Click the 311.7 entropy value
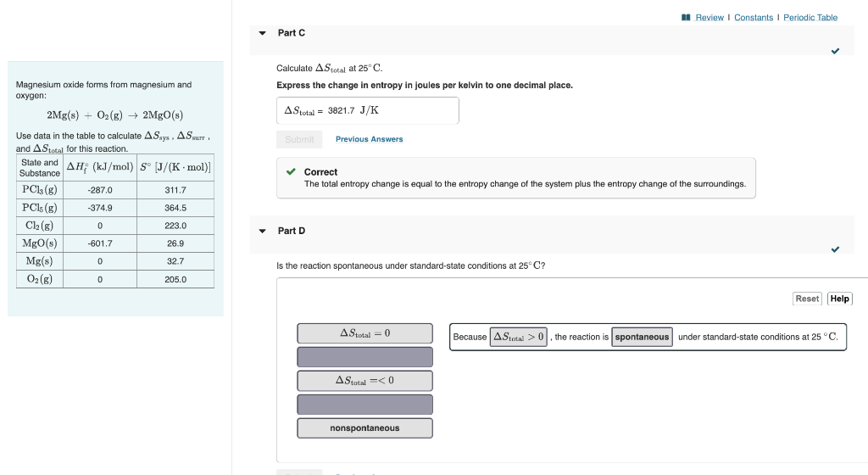Image resolution: width=868 pixels, height=475 pixels. (x=175, y=191)
